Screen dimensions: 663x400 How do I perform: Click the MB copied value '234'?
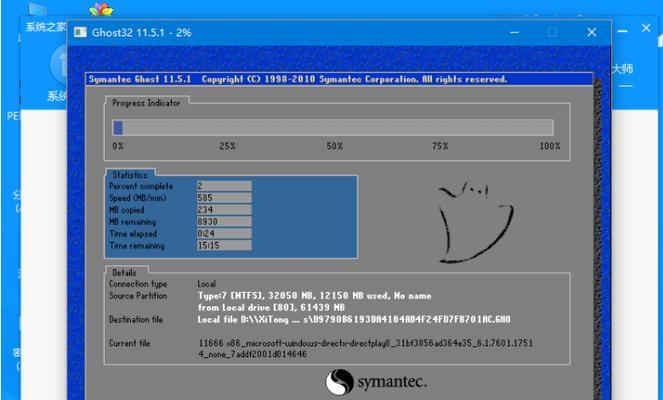point(224,209)
